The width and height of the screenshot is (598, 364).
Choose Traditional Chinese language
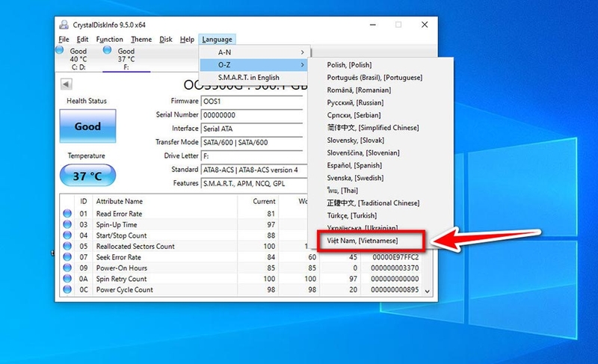[x=380, y=203]
